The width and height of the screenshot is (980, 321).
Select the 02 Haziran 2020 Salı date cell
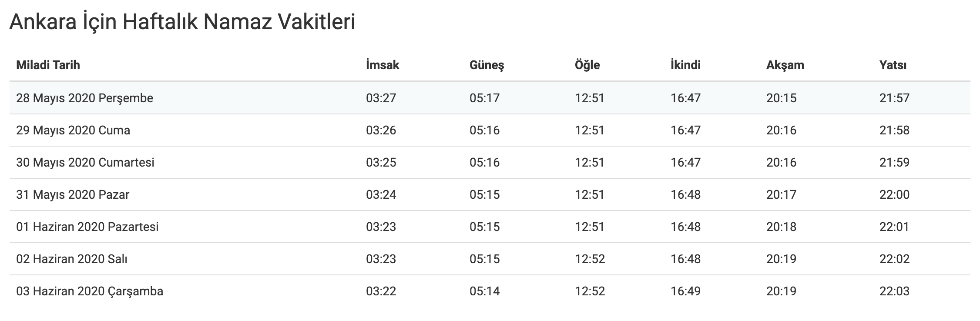[x=72, y=259]
